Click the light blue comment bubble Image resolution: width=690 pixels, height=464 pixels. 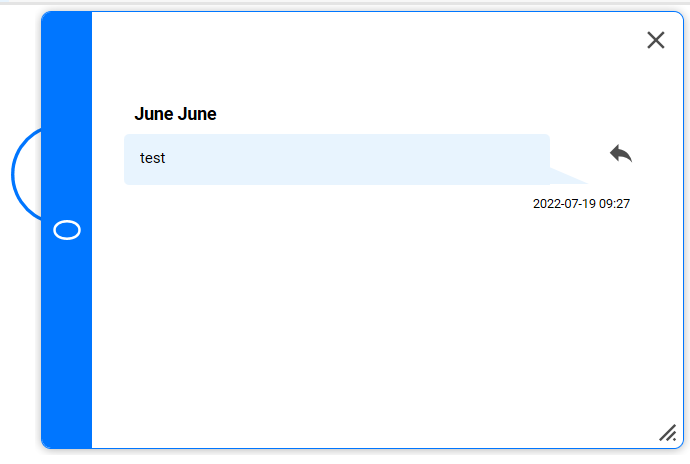337,159
